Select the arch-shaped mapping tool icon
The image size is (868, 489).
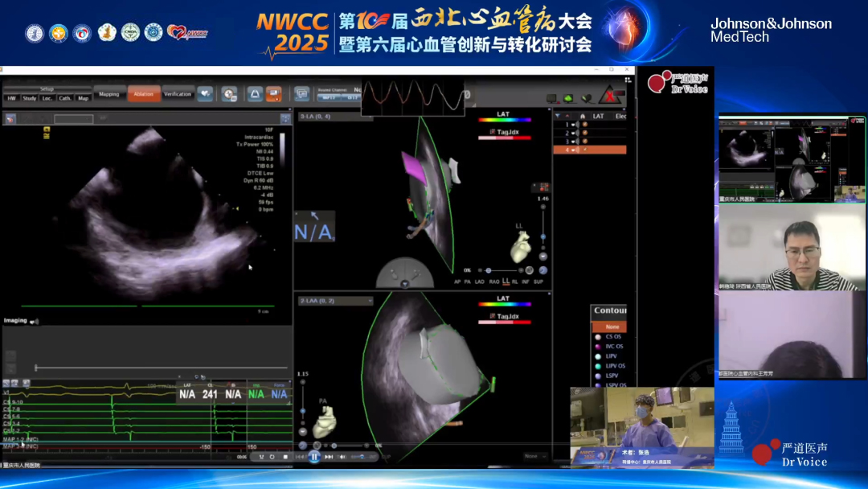[x=255, y=94]
